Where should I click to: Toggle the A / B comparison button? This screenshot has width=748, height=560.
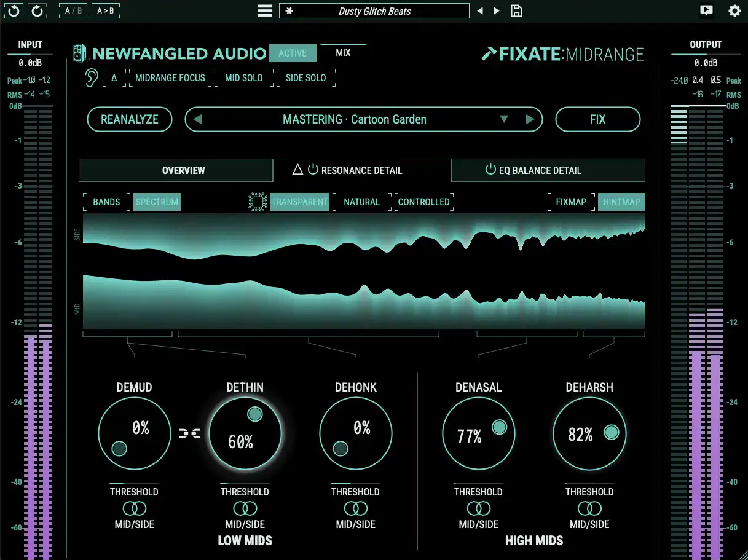point(73,10)
